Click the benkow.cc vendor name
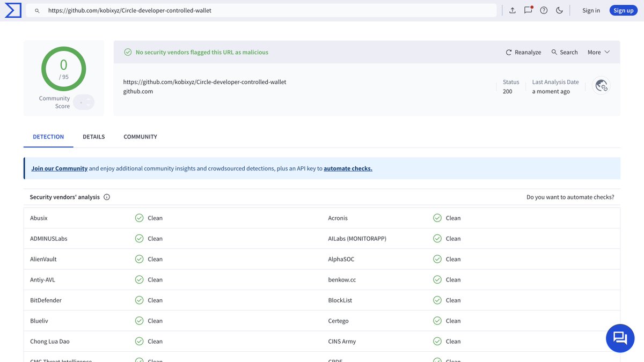 [342, 279]
